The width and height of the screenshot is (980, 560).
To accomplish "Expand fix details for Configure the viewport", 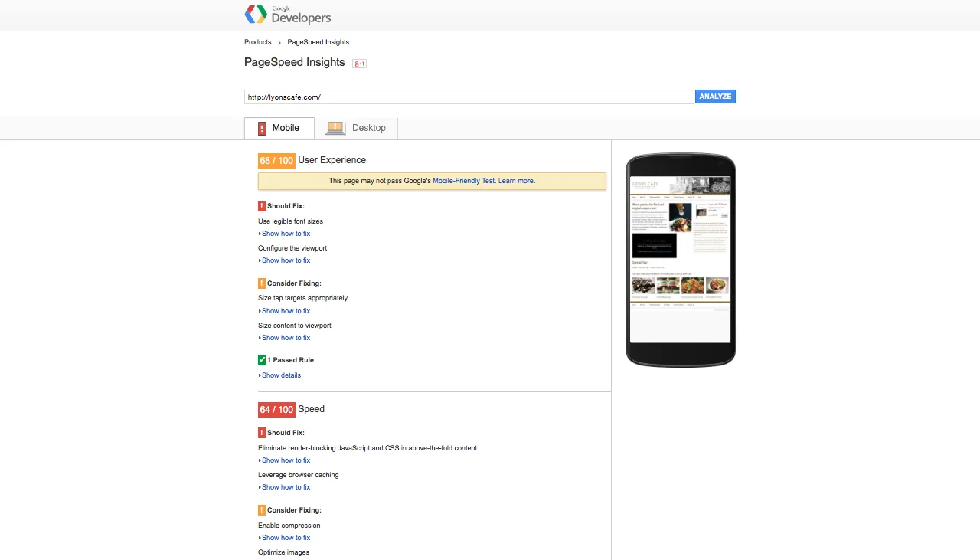I will click(x=286, y=260).
